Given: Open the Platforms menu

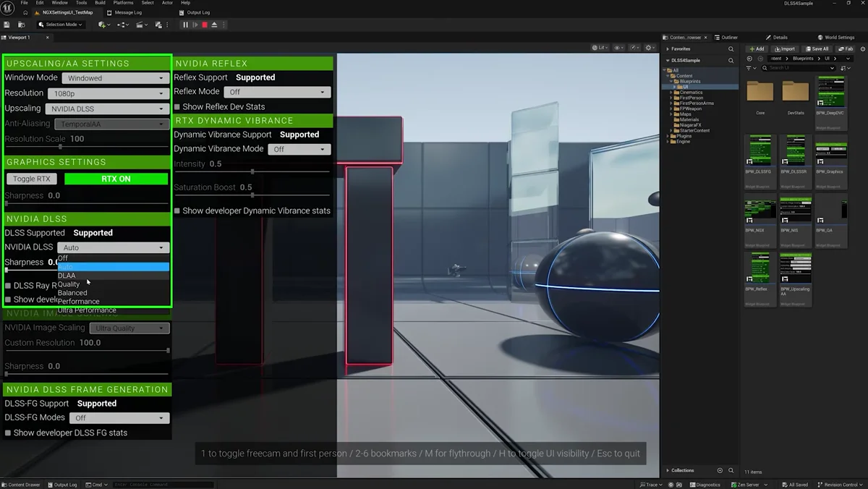Looking at the screenshot, I should tap(123, 3).
